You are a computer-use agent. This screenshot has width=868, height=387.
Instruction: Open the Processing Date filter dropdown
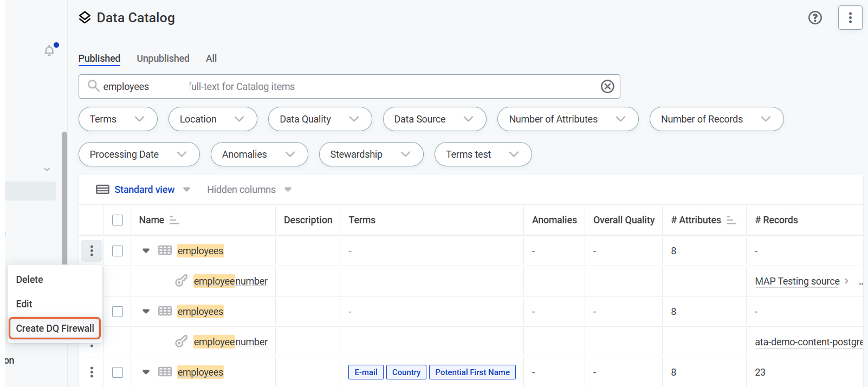tap(139, 154)
